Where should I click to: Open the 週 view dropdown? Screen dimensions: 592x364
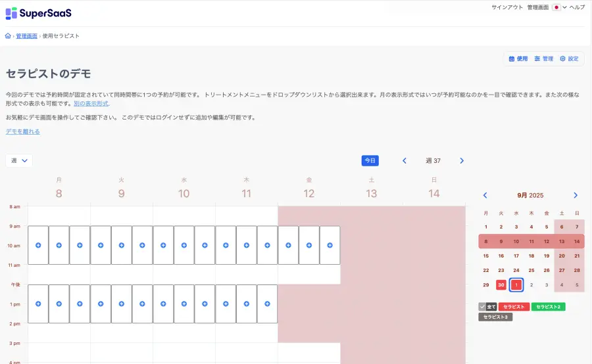tap(19, 160)
